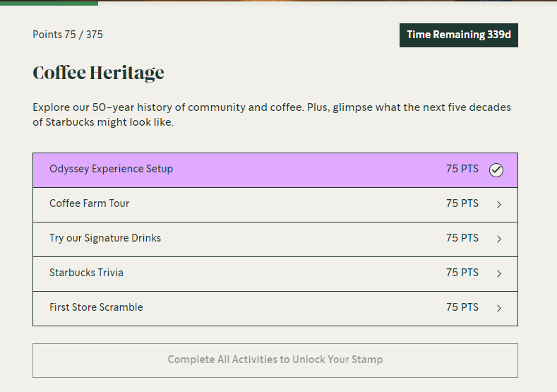Expand Try our Signature Drinks chevron
The width and height of the screenshot is (557, 392).
point(499,239)
